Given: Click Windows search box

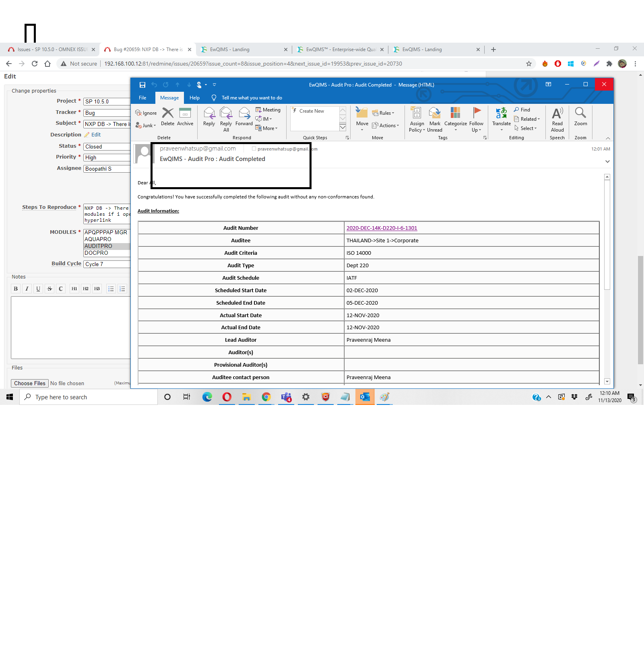Looking at the screenshot, I should coord(89,397).
